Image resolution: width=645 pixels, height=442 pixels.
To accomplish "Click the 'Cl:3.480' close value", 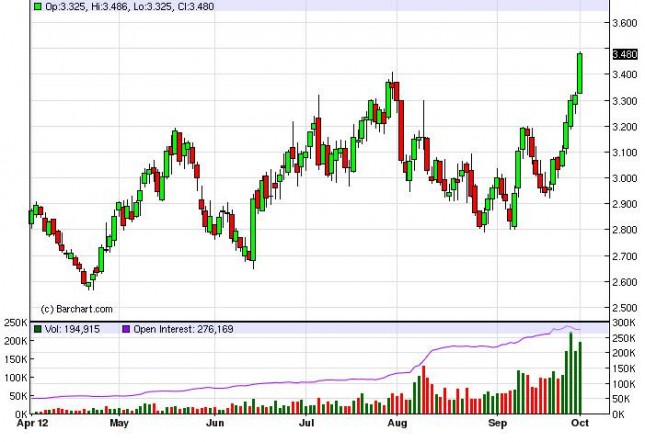I will point(196,6).
